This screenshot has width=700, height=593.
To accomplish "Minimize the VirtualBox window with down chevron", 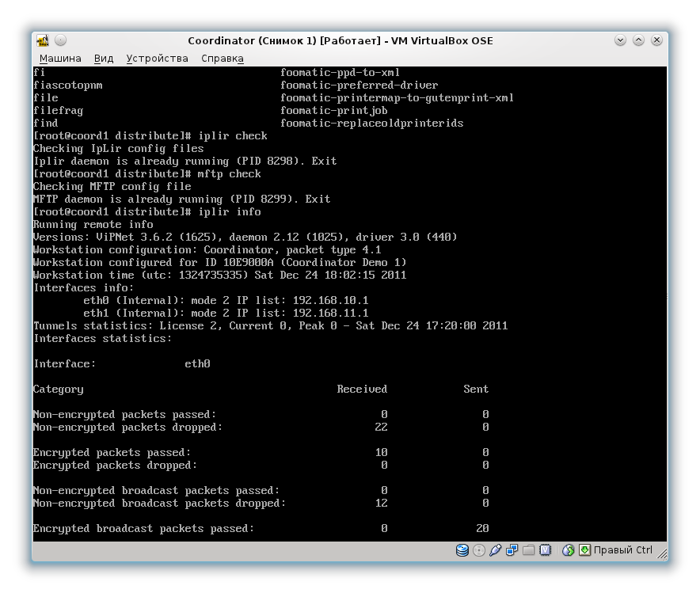I will click(x=620, y=40).
